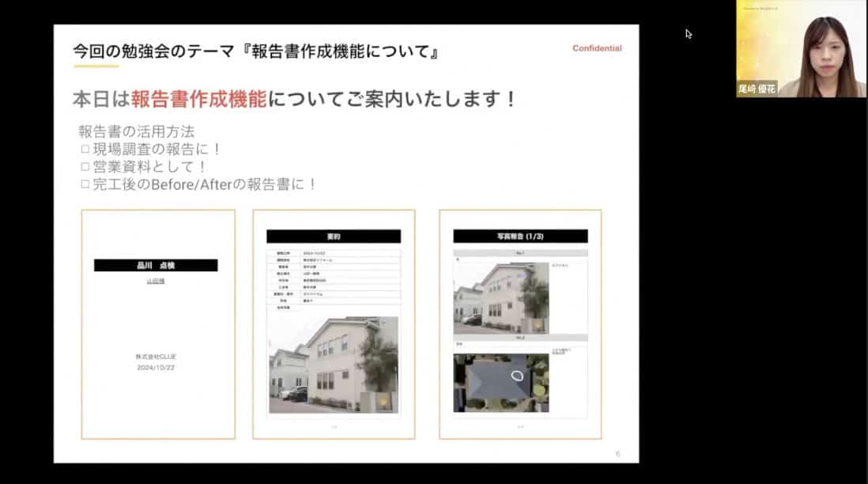Click the red 報告書作成機能 heading text
This screenshot has width=868, height=484.
(198, 100)
